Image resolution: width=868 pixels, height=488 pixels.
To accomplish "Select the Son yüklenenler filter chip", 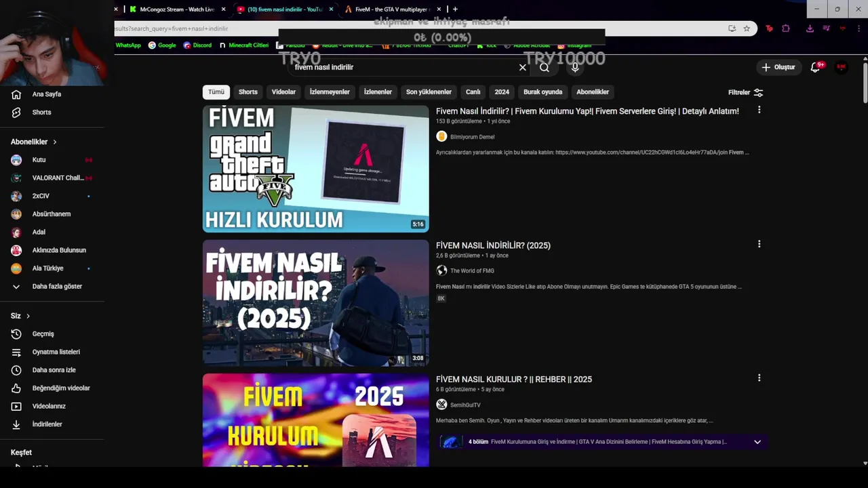I will 429,92.
